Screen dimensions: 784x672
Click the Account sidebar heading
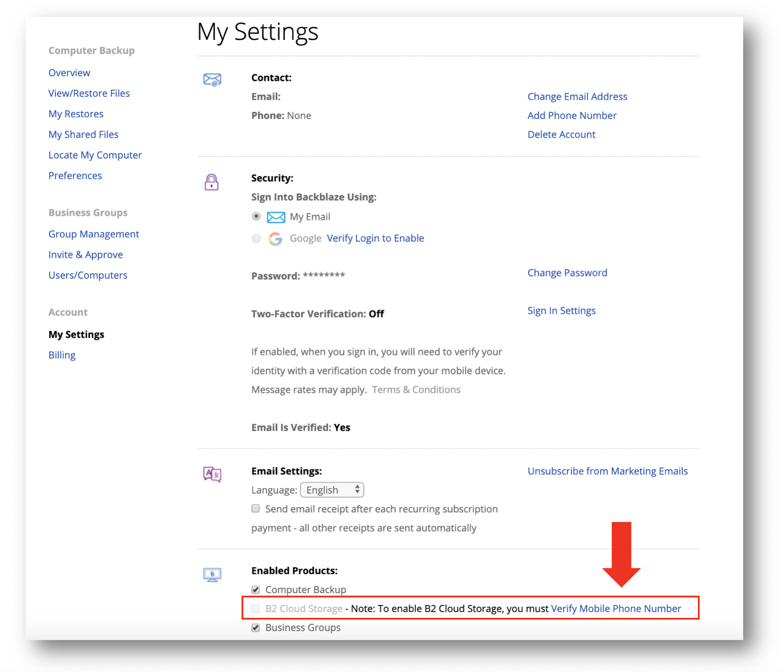point(68,312)
